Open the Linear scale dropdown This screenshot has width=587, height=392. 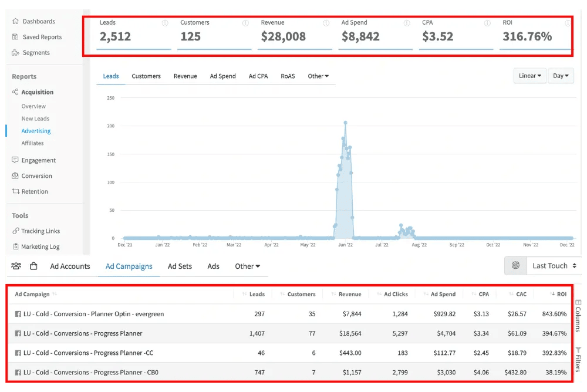pos(529,76)
